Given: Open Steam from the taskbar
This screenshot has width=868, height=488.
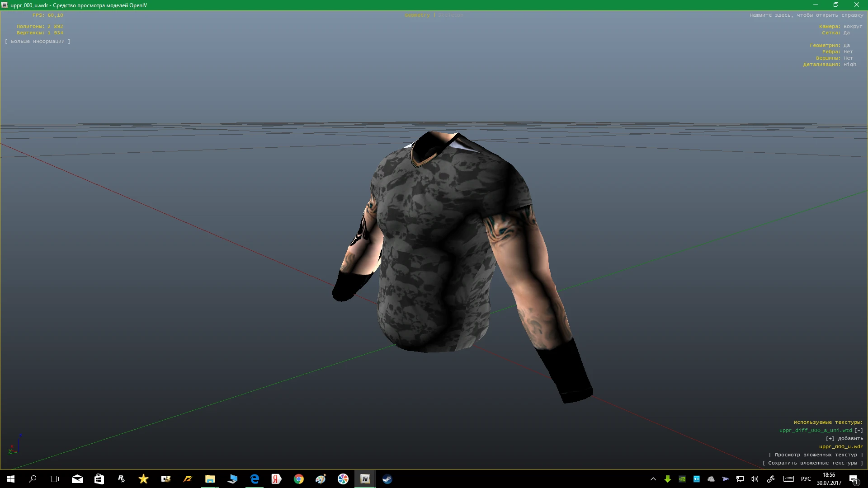Looking at the screenshot, I should click(387, 479).
